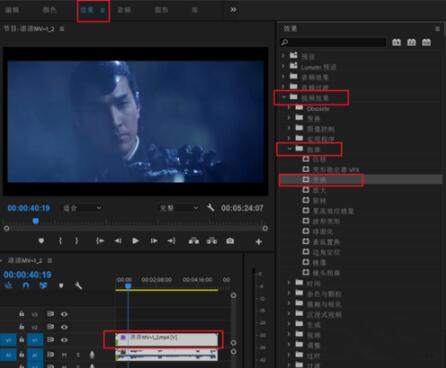Image resolution: width=446 pixels, height=368 pixels.
Task: Switch to the 颜色 workspace tab
Action: (x=49, y=10)
